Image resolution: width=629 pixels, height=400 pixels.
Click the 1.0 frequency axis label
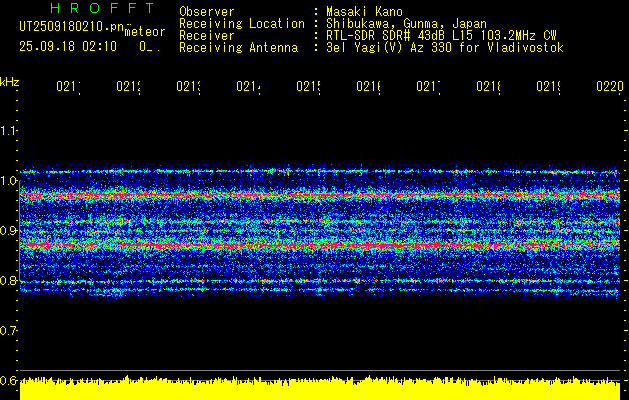[x=9, y=181]
